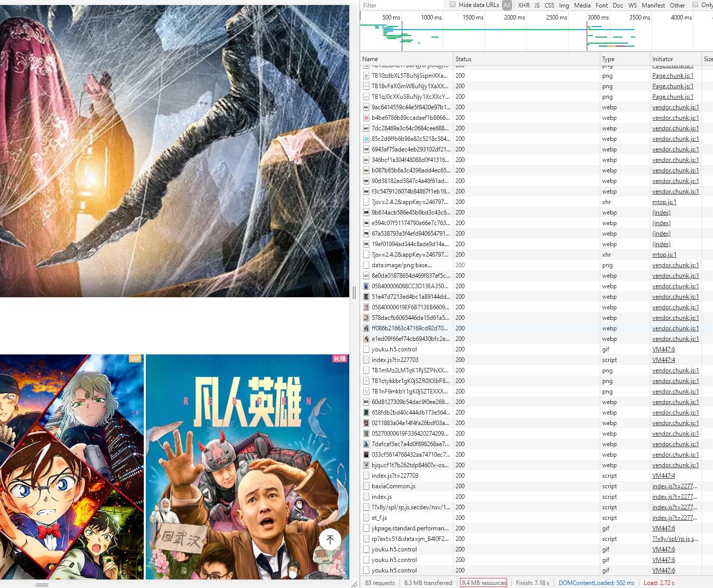Screen dimensions: 713x588
Task: Click the icon of ff086b21663c47169cd92d70 row
Action: tap(366, 328)
